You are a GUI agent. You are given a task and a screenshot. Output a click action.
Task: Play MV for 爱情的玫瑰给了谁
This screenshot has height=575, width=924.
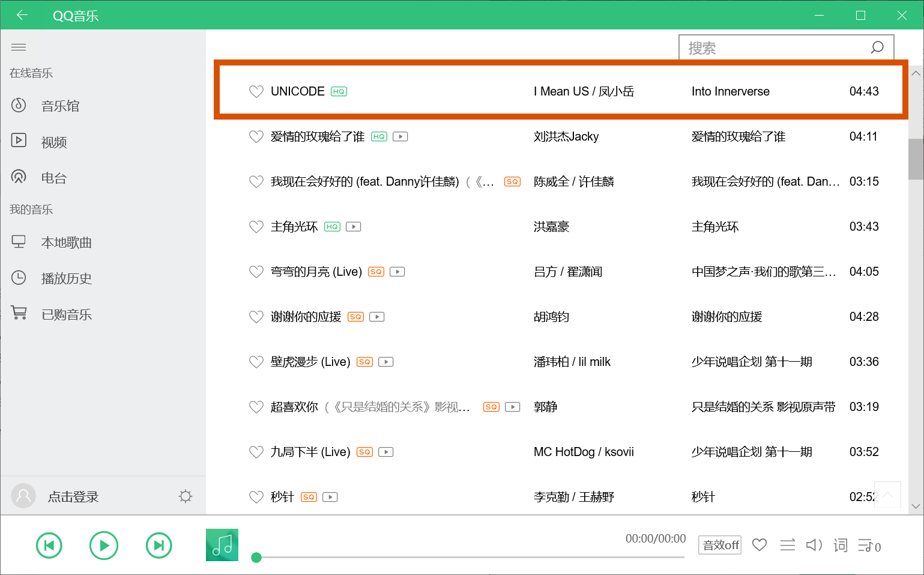tap(400, 137)
